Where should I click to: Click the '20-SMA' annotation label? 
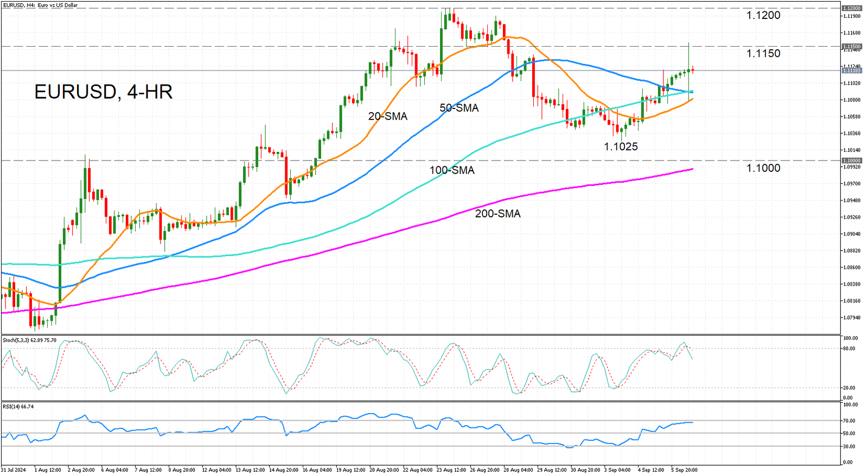click(x=388, y=116)
